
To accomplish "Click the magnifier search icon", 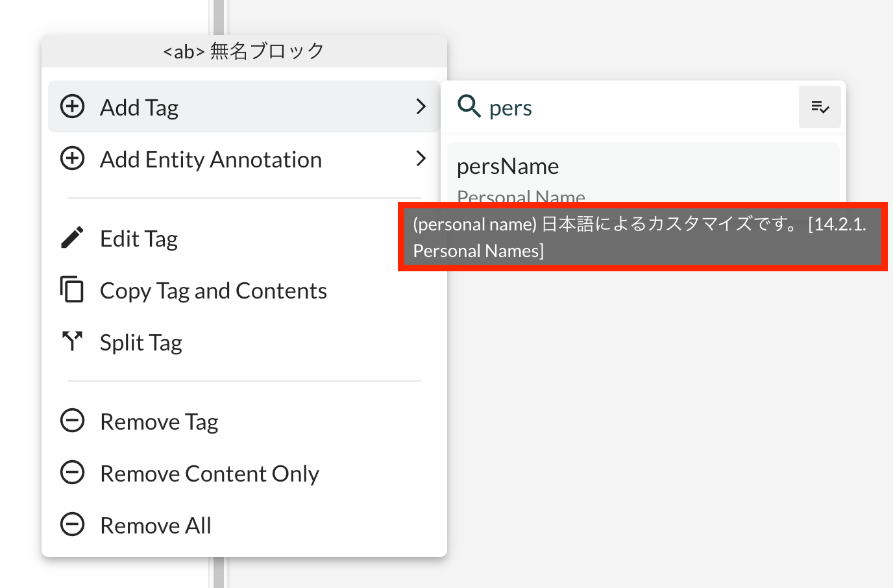I will coord(469,106).
